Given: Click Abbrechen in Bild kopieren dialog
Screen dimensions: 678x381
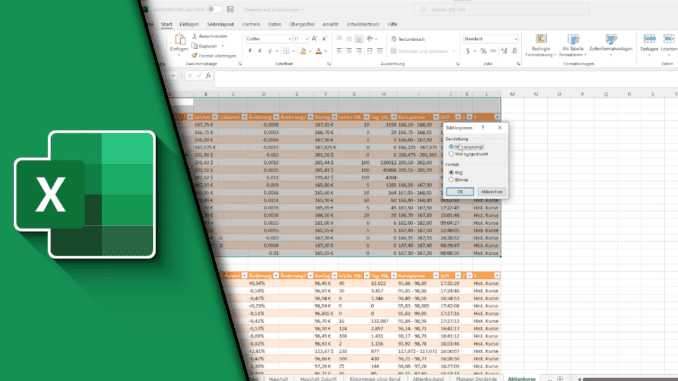Looking at the screenshot, I should 492,192.
